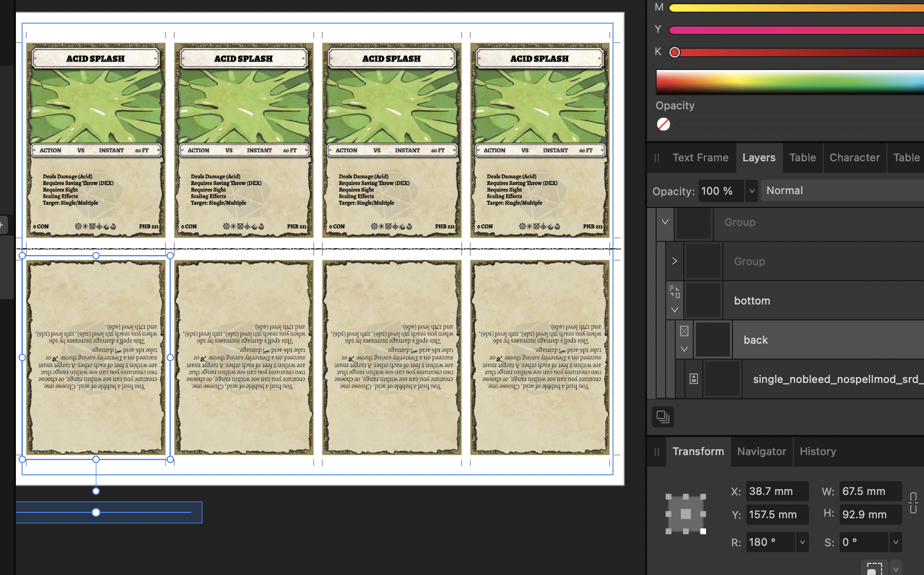Click the M channel slider bar
The height and width of the screenshot is (575, 924).
coord(797,8)
